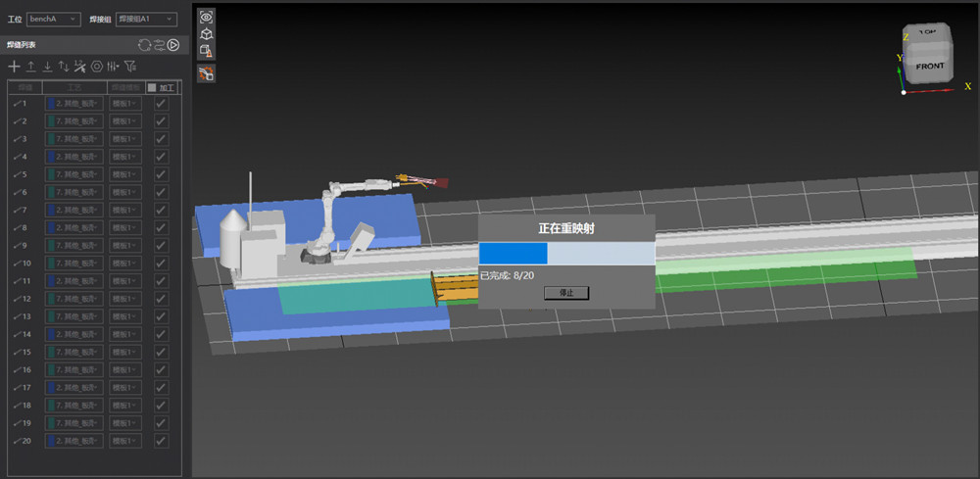Image resolution: width=980 pixels, height=479 pixels.
Task: Select weld seam 20 row in the list
Action: tap(24, 441)
